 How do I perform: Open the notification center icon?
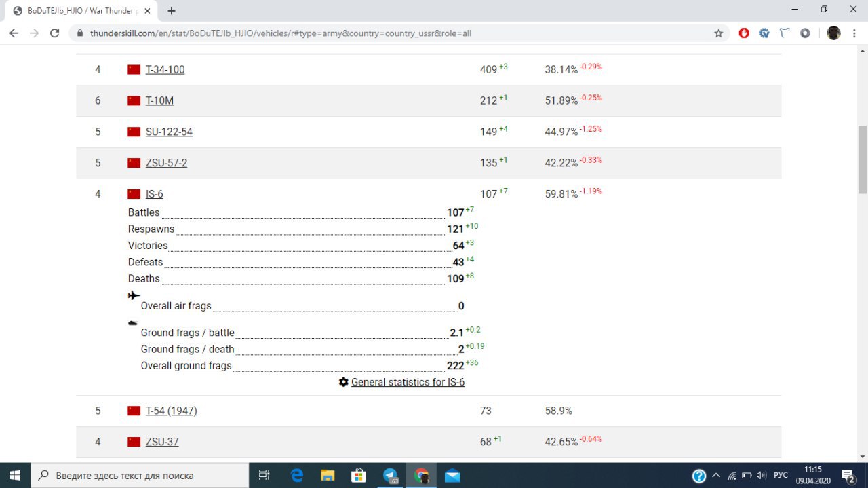click(x=848, y=476)
